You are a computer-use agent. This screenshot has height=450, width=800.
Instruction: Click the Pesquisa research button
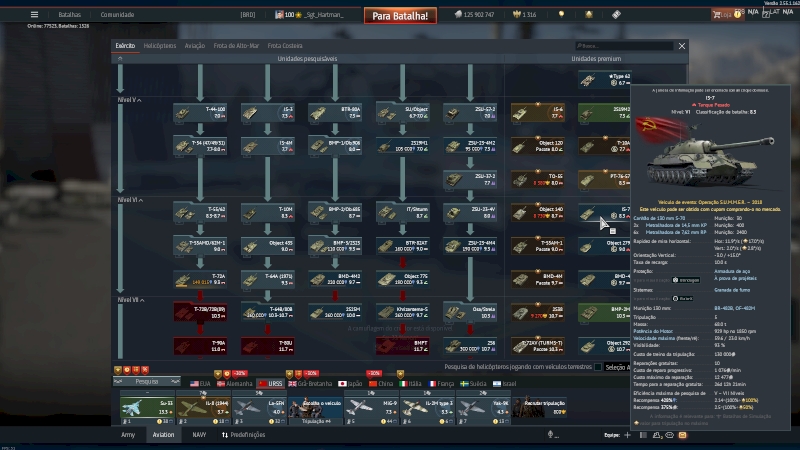pyautogui.click(x=147, y=382)
